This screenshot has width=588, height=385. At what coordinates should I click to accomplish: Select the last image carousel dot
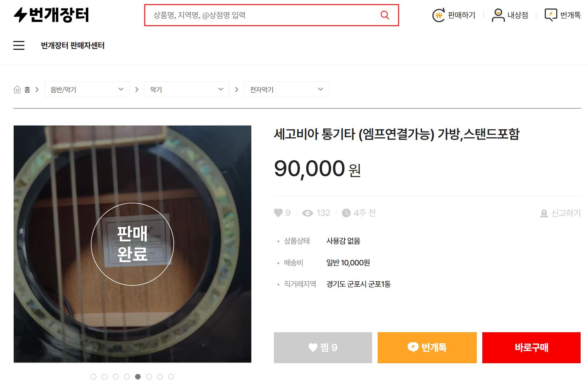click(x=171, y=377)
